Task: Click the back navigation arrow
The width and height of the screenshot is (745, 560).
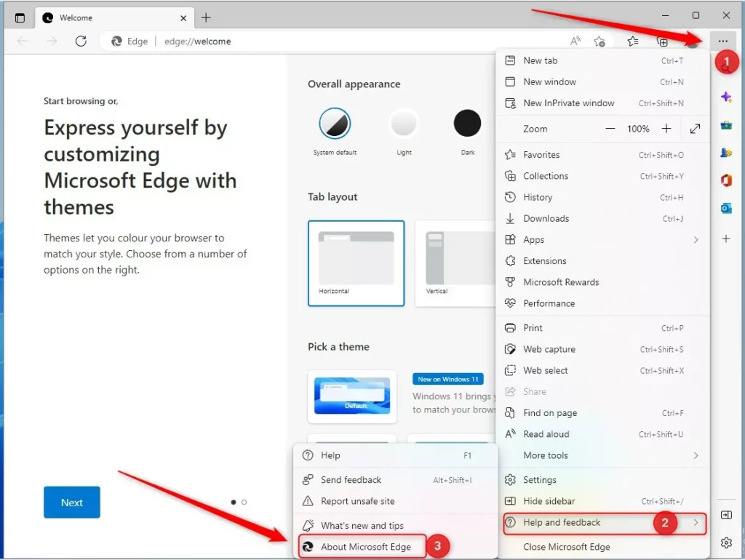Action: pos(23,41)
